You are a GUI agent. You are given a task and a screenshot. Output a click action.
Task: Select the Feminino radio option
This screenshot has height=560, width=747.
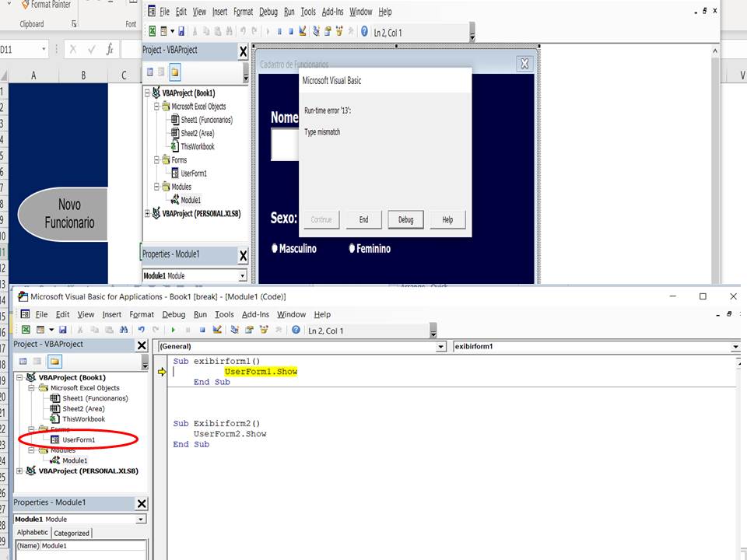[370, 248]
